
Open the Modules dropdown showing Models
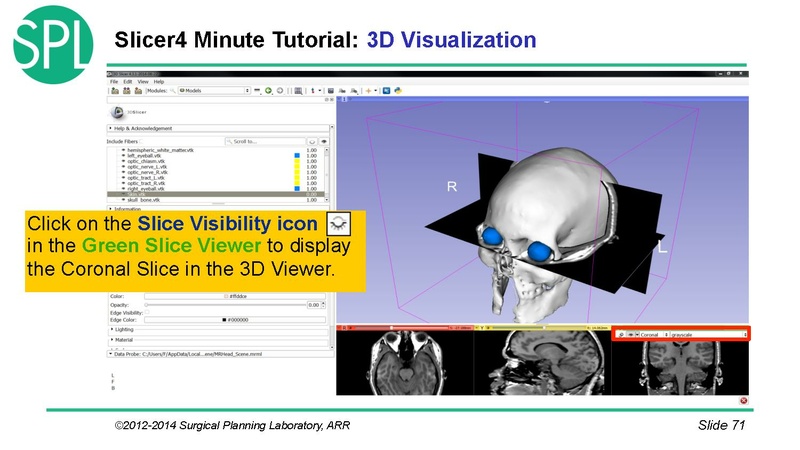click(x=214, y=91)
